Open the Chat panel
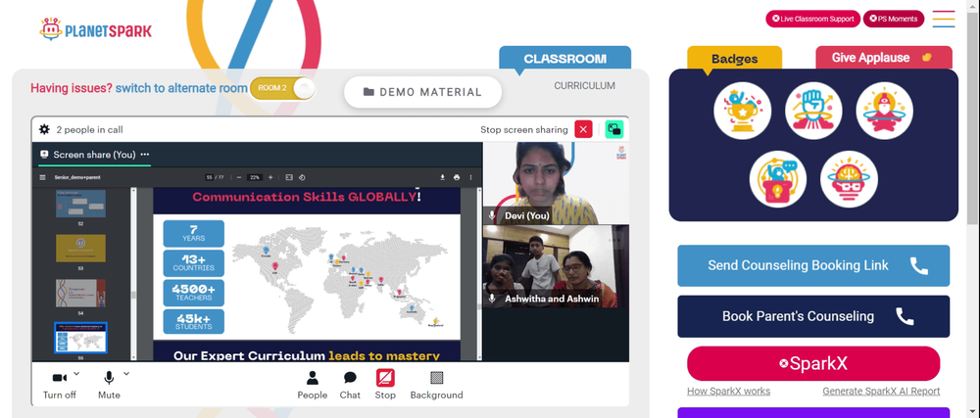The image size is (980, 418). click(350, 385)
